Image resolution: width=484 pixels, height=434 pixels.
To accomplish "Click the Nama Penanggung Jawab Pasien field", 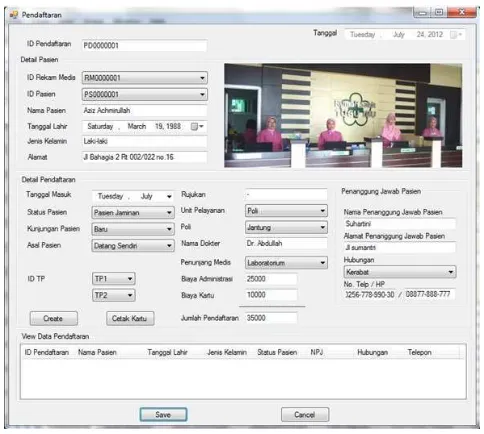I will [399, 224].
